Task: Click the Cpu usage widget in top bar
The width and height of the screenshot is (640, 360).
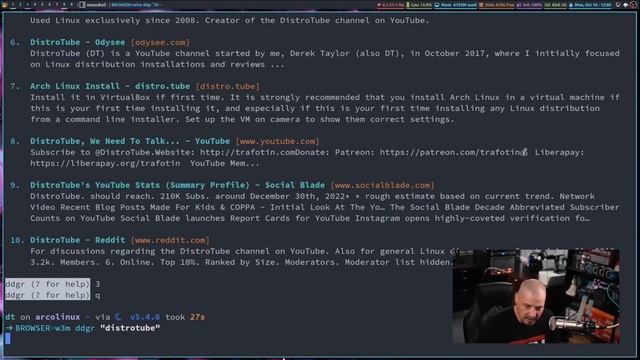Action: (x=419, y=5)
